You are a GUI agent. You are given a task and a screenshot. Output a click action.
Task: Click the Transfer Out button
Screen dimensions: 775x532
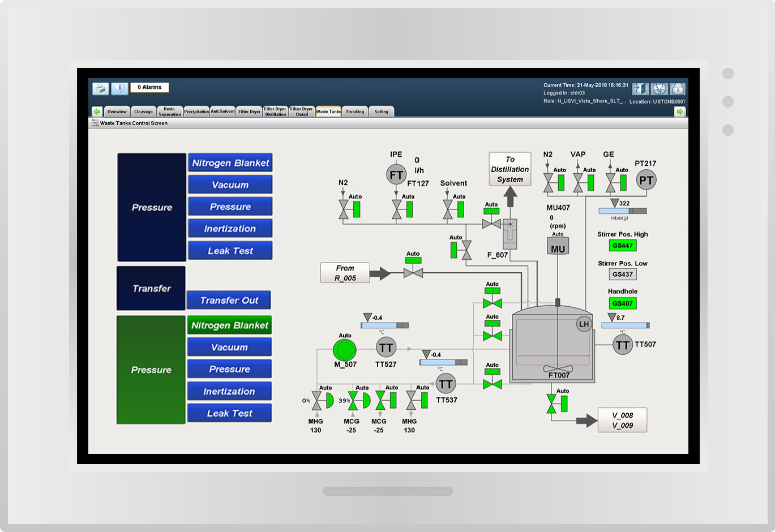tap(229, 300)
